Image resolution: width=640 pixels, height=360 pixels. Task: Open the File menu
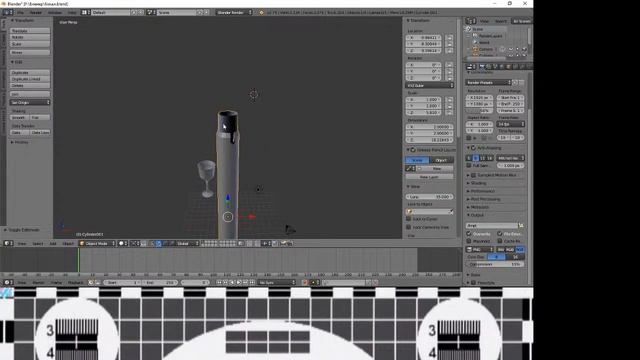click(x=20, y=13)
